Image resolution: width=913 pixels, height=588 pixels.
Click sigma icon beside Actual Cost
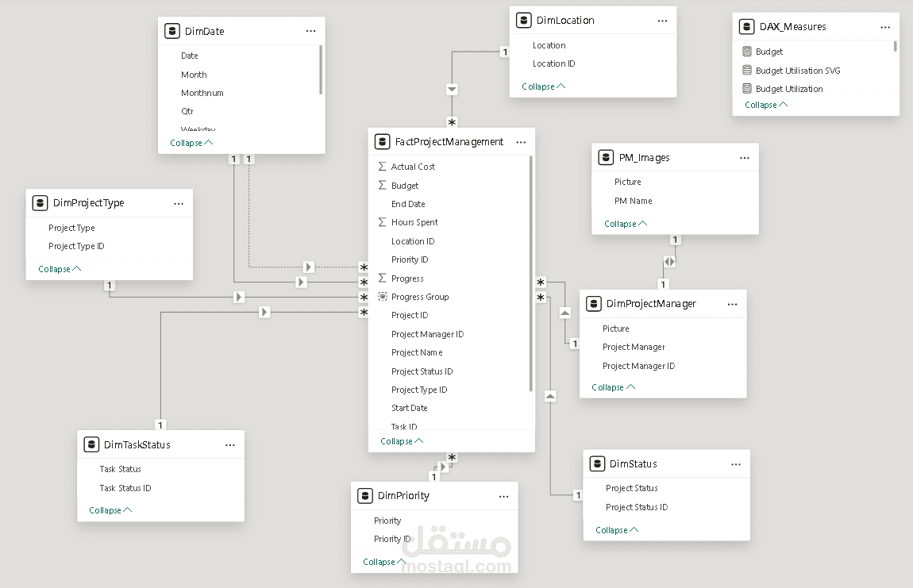tap(383, 167)
